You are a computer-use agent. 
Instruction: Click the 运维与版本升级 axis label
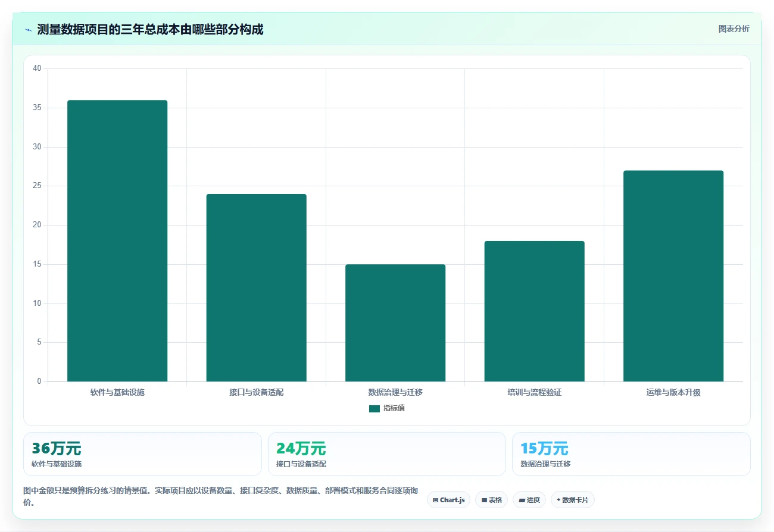click(673, 393)
